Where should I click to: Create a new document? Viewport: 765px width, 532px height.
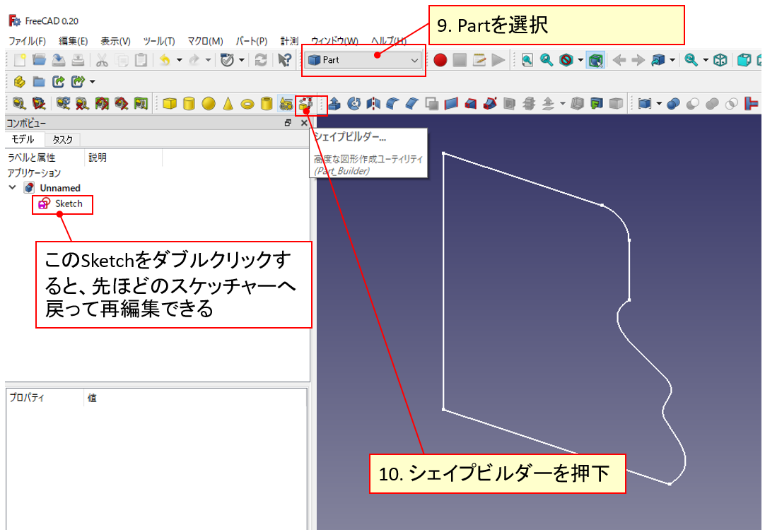point(20,60)
